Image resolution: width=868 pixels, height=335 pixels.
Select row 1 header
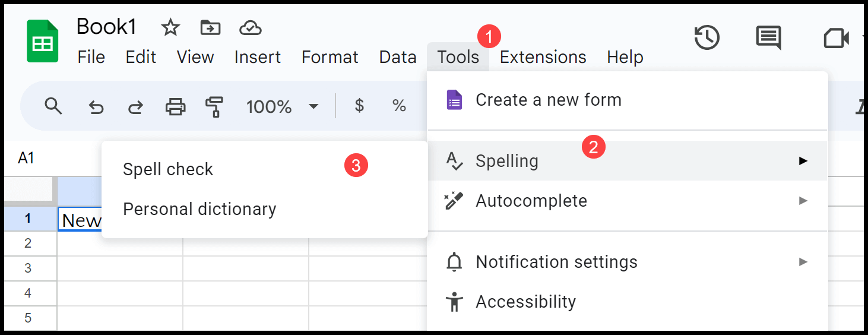(28, 219)
